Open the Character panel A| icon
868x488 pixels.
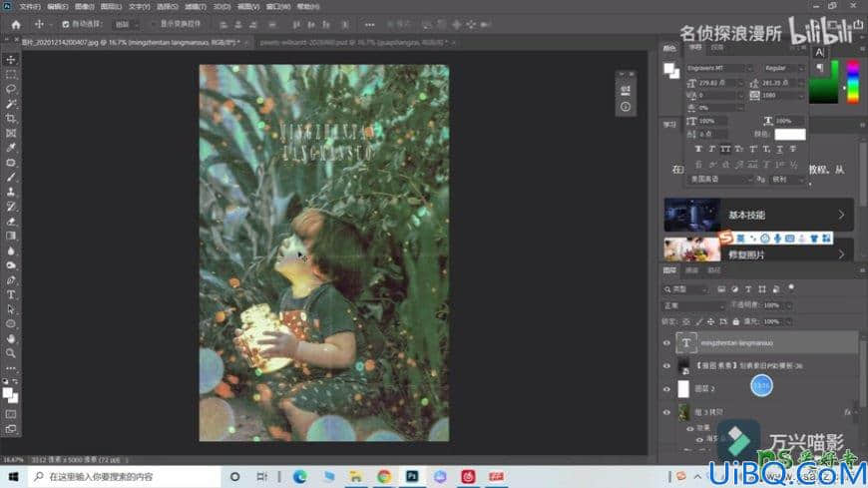(x=819, y=53)
